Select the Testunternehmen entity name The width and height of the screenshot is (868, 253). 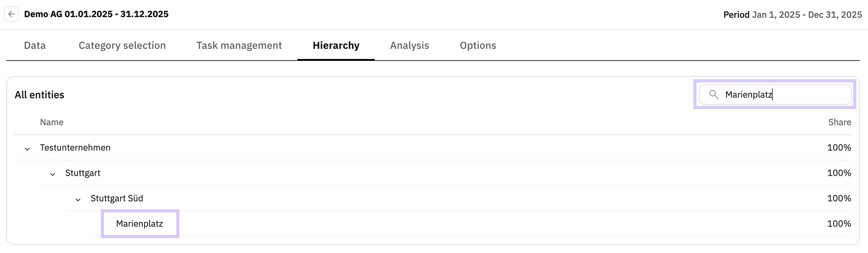coord(75,147)
